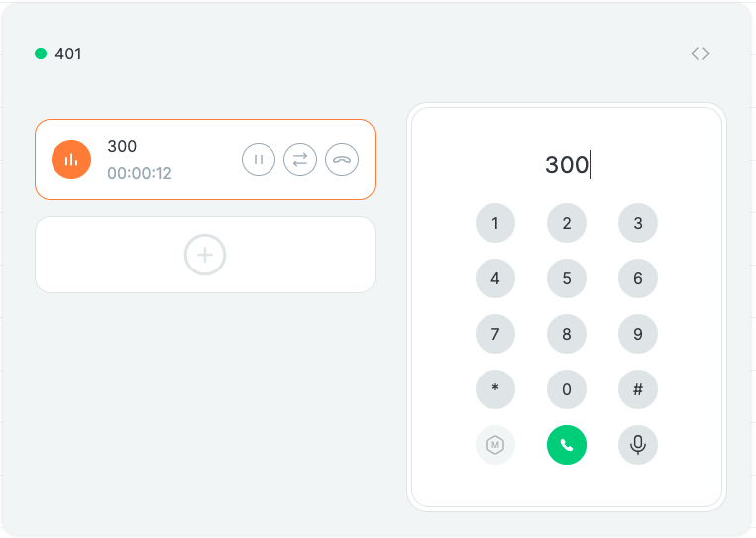756x538 pixels.
Task: Hold the active call with 300
Action: [x=259, y=160]
